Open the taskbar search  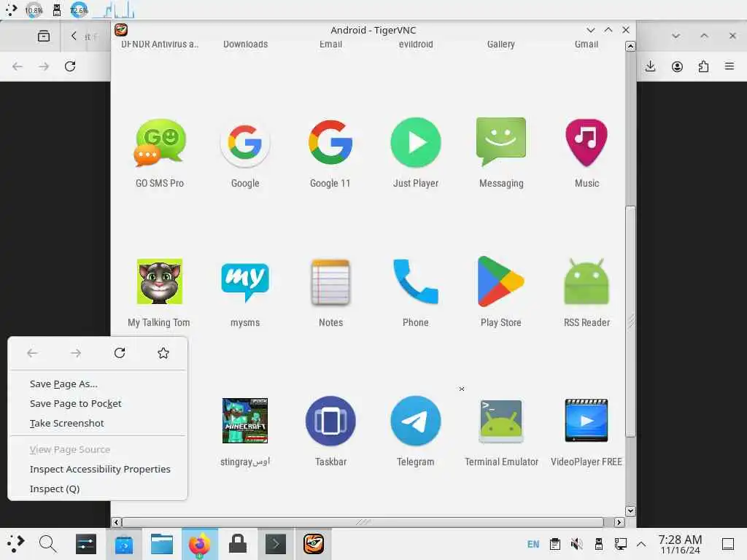(47, 543)
